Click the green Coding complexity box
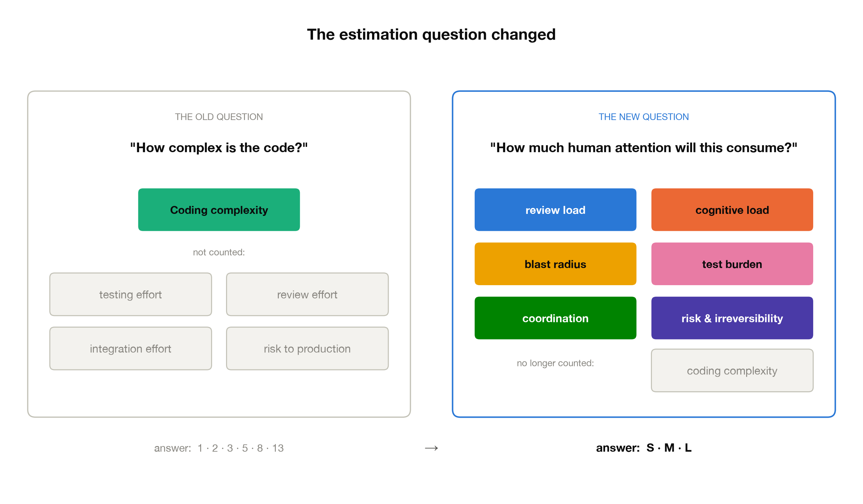This screenshot has width=863, height=504. coord(219,210)
